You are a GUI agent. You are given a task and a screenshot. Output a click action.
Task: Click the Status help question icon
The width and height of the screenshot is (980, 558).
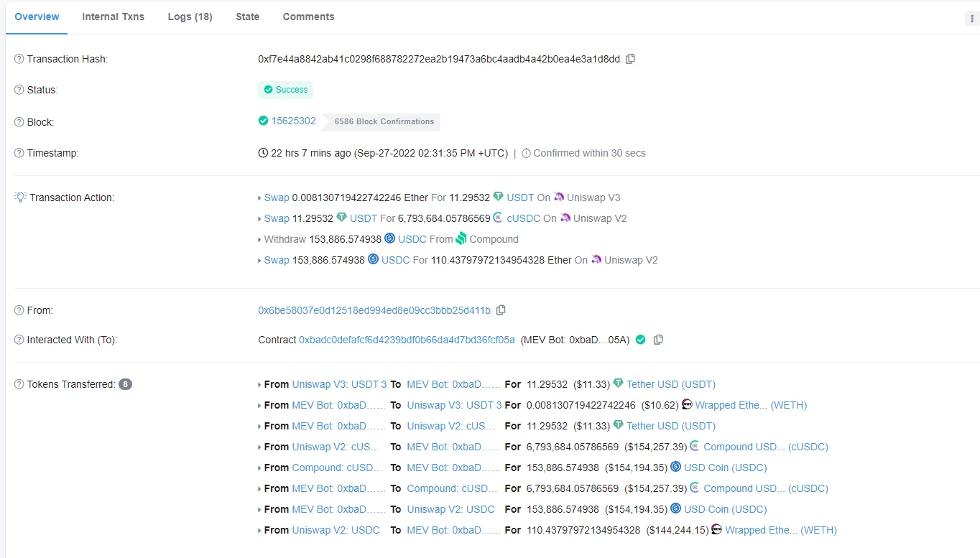pos(19,90)
